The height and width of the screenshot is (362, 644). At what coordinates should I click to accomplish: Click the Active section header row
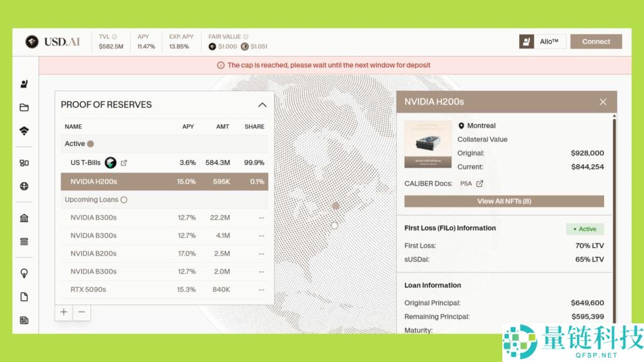[x=164, y=144]
